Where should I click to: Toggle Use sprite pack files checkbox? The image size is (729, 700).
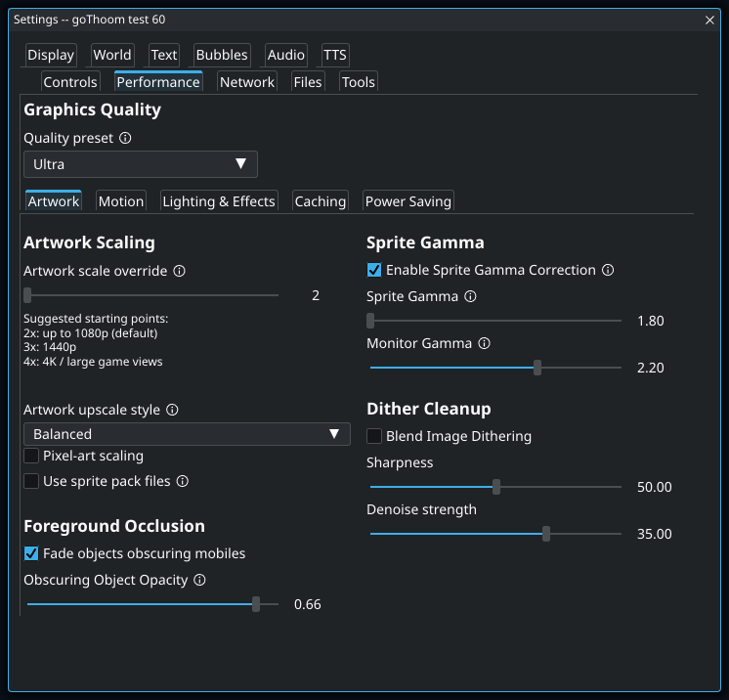[31, 481]
